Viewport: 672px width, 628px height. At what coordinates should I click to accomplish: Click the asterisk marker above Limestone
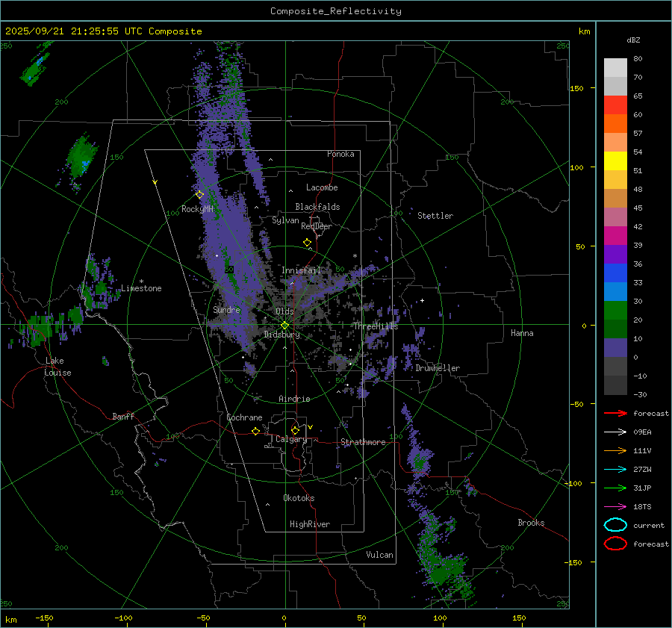[141, 282]
